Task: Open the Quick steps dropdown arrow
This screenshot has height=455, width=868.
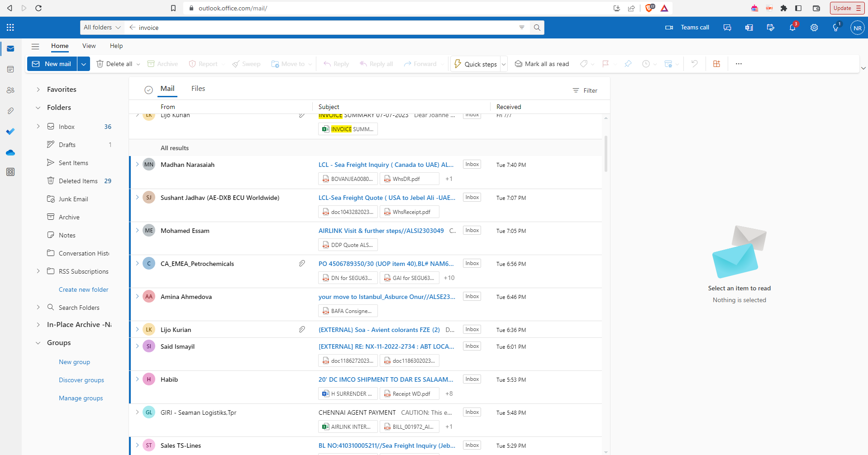Action: [504, 64]
